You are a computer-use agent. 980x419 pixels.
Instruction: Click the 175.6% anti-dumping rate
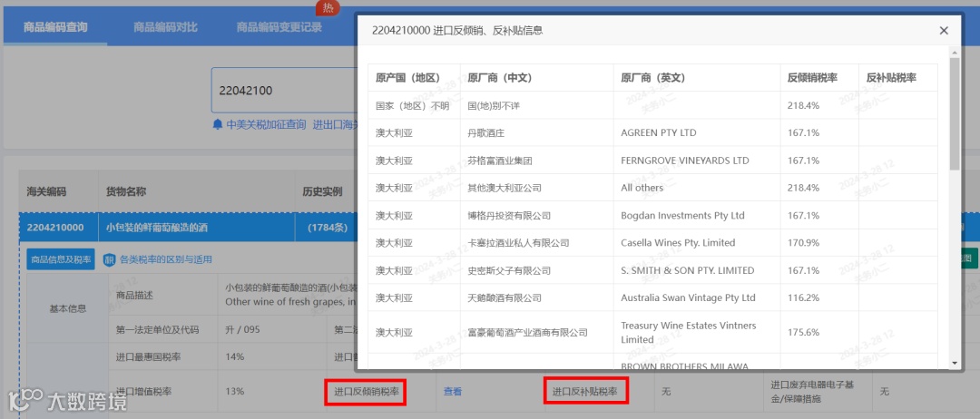click(x=803, y=332)
